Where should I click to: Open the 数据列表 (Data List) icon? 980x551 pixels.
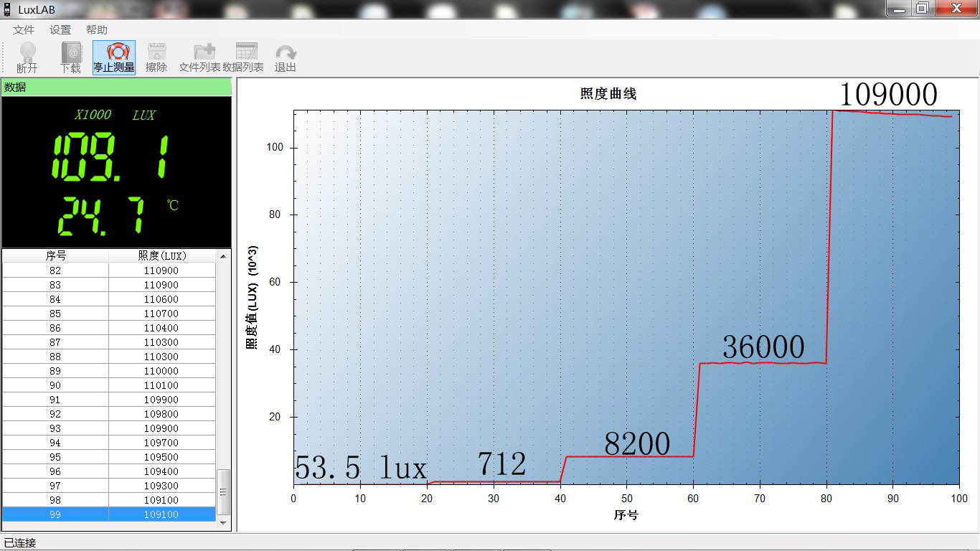[x=245, y=56]
